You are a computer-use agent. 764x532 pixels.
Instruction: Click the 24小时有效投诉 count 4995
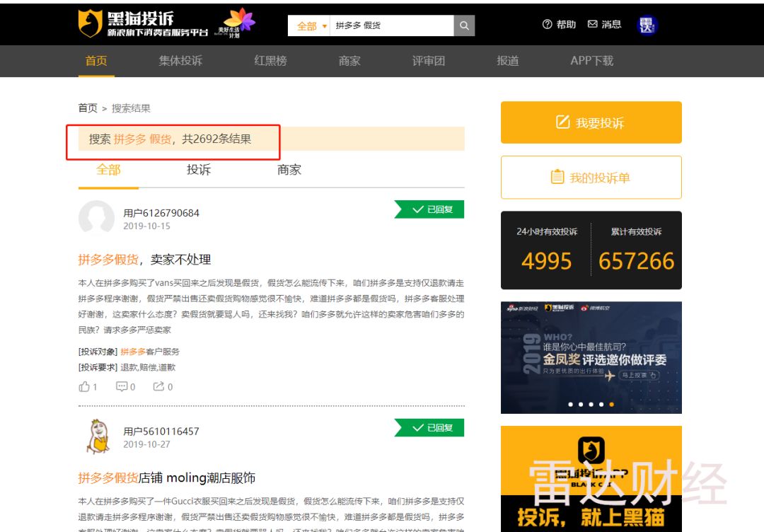coord(546,261)
